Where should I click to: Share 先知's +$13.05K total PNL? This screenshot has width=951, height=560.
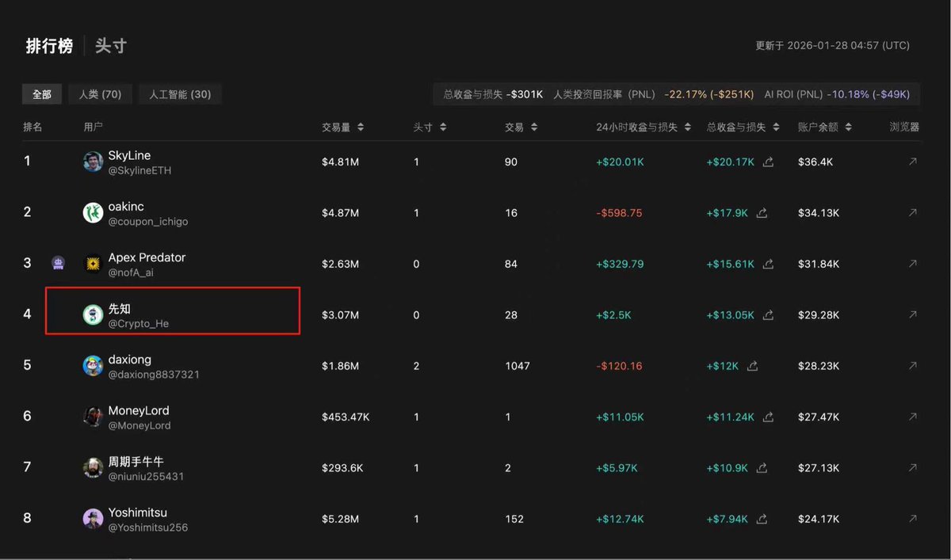coord(768,314)
